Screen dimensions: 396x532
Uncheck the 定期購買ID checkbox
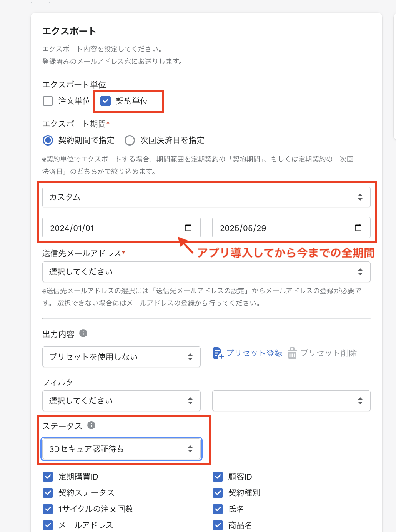pyautogui.click(x=48, y=477)
